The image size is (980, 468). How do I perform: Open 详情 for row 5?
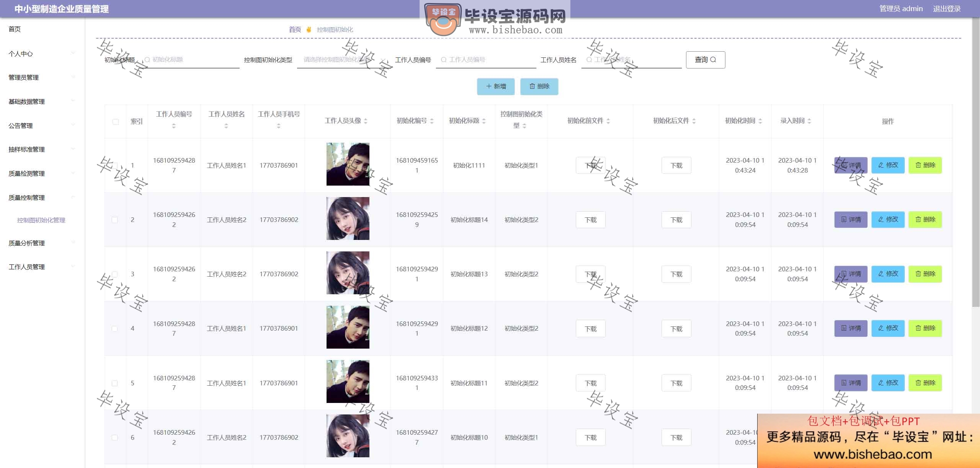pos(851,383)
